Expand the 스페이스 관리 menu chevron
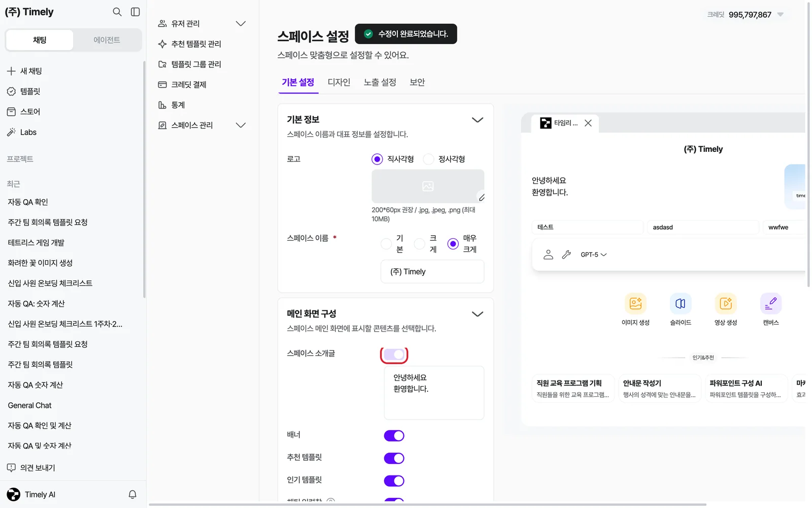 [x=241, y=125]
